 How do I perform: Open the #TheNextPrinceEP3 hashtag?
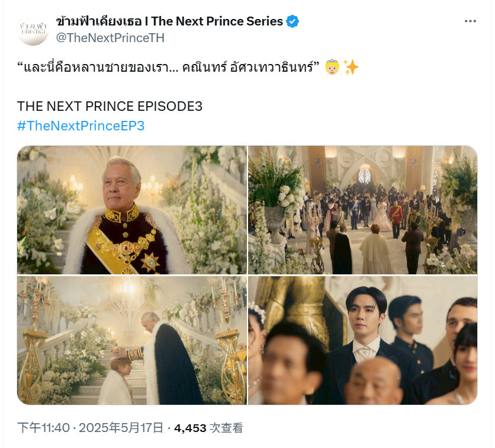coord(81,126)
